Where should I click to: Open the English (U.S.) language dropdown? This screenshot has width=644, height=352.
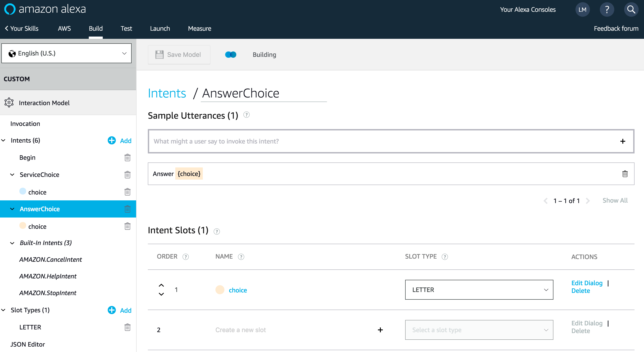[66, 53]
